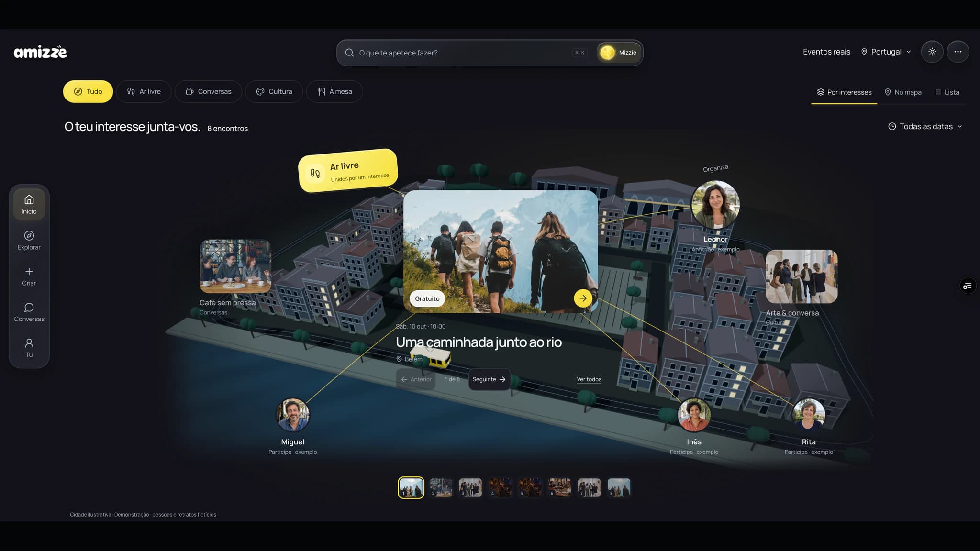This screenshot has height=551, width=980.
Task: Click the footer disclaimer 'Cidade ilustrativa' text
Action: click(143, 515)
